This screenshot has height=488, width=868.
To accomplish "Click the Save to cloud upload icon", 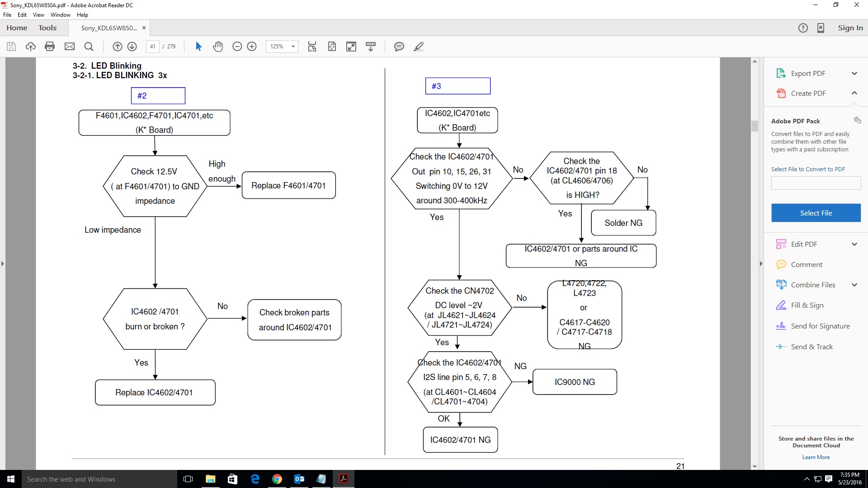I will point(30,47).
